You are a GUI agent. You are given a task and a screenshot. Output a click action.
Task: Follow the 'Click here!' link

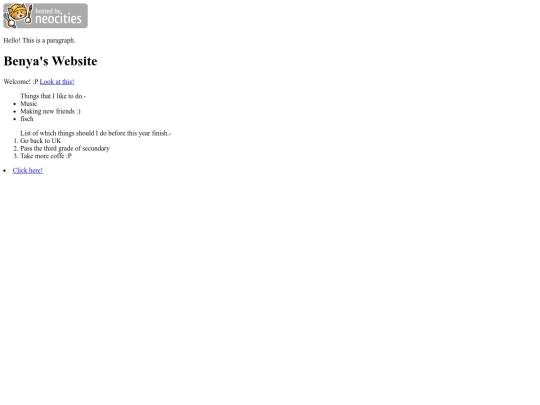pos(28,170)
